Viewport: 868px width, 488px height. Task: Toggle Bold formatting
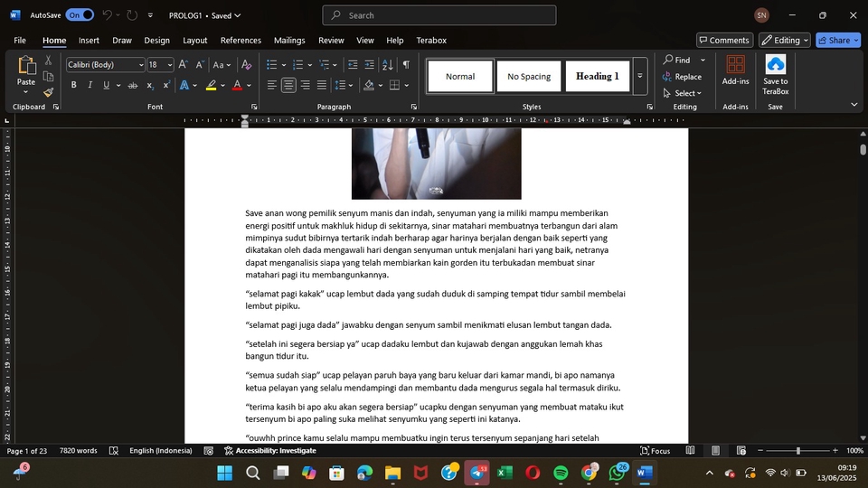point(73,85)
